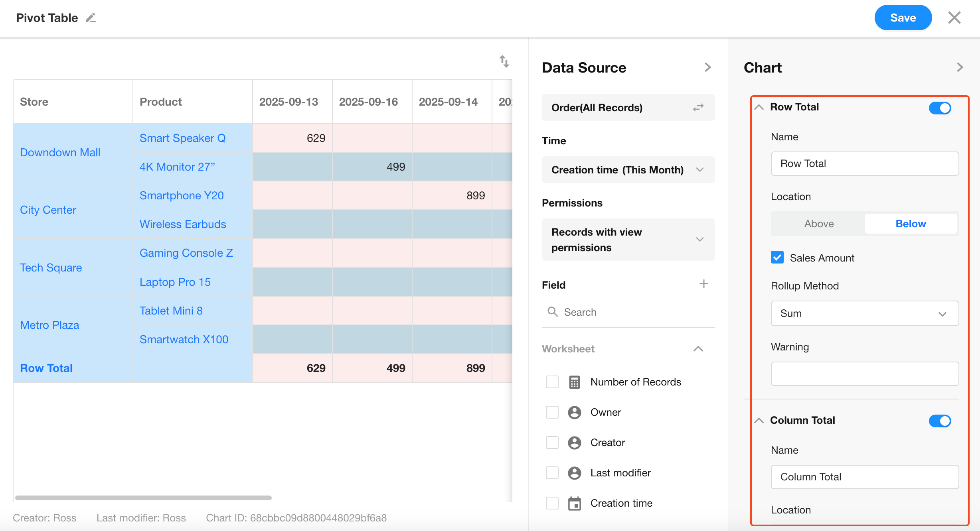The width and height of the screenshot is (980, 531).
Task: Click the search magnifier icon in Field
Action: [553, 312]
